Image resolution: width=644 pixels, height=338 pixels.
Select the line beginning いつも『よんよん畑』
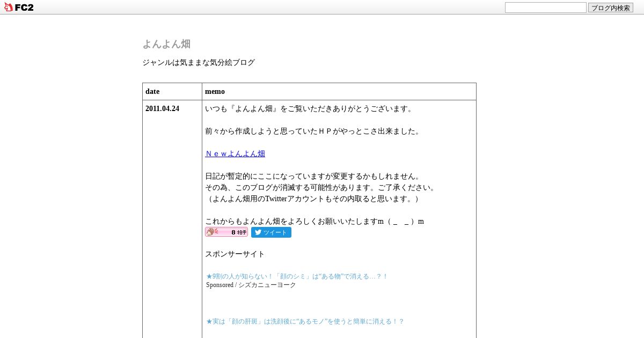coord(310,108)
